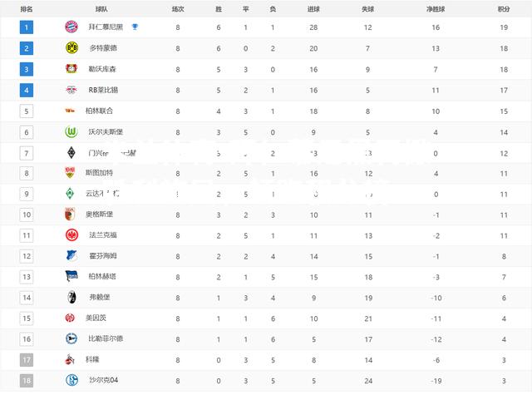The width and height of the screenshot is (532, 395).
Task: Select the blue rank 1 badge
Action: pos(27,27)
